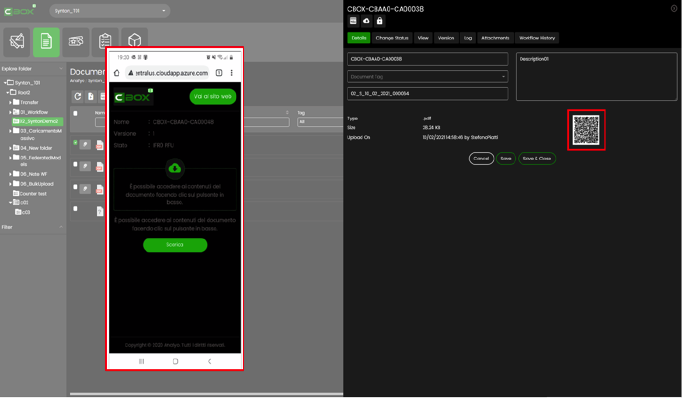Image resolution: width=682 pixels, height=398 pixels.
Task: Tap the green cloud download icon on phone
Action: [x=175, y=168]
